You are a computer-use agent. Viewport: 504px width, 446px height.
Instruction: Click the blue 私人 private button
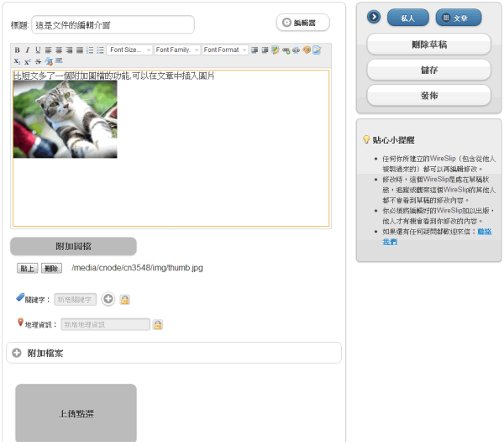click(x=408, y=18)
